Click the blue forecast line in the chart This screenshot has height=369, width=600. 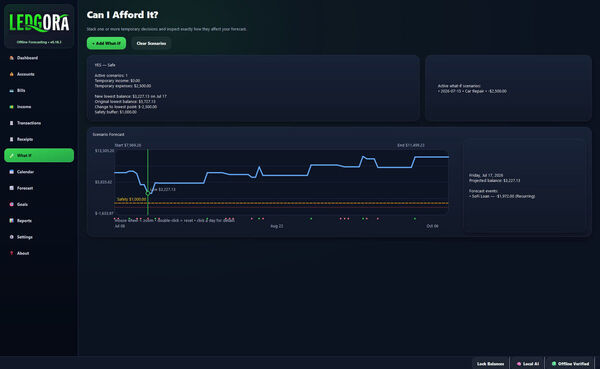pyautogui.click(x=283, y=175)
